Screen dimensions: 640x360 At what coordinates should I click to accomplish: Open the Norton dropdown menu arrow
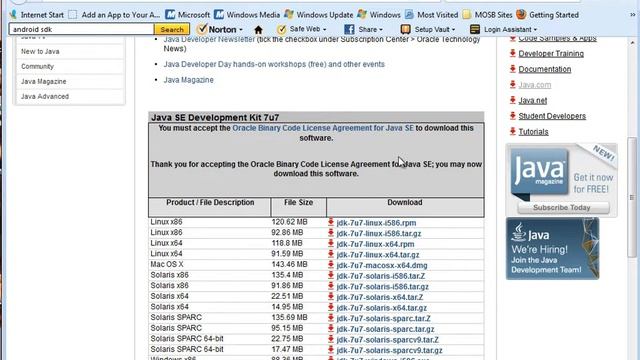(241, 30)
